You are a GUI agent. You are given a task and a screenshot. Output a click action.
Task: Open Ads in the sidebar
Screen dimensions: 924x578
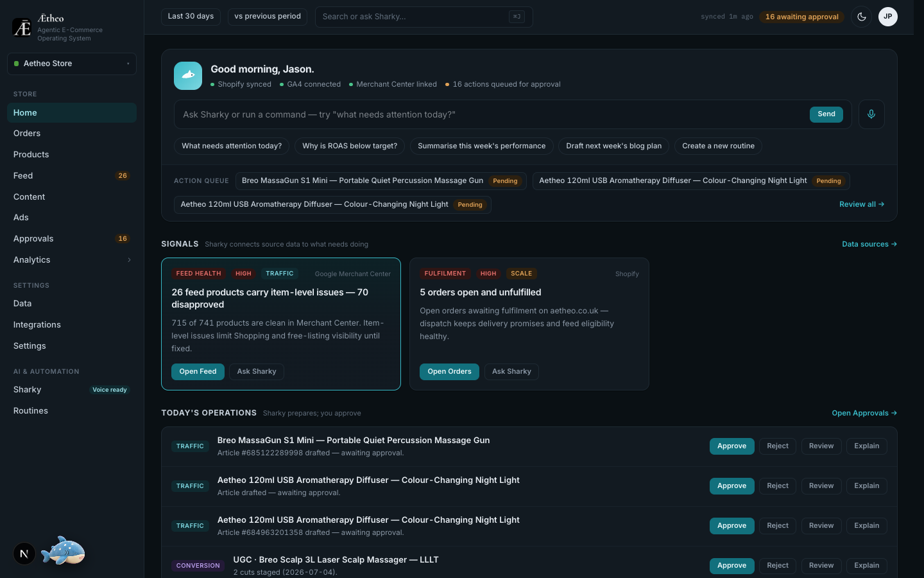click(x=72, y=218)
